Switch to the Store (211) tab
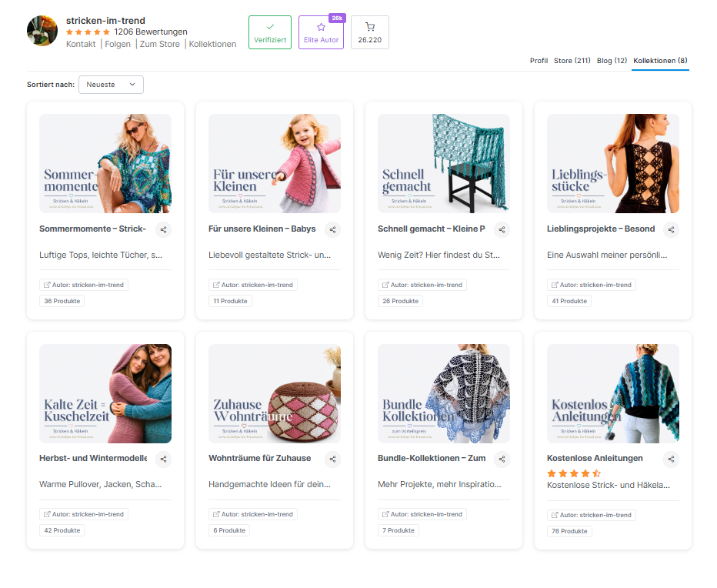717x588 pixels. pos(572,60)
